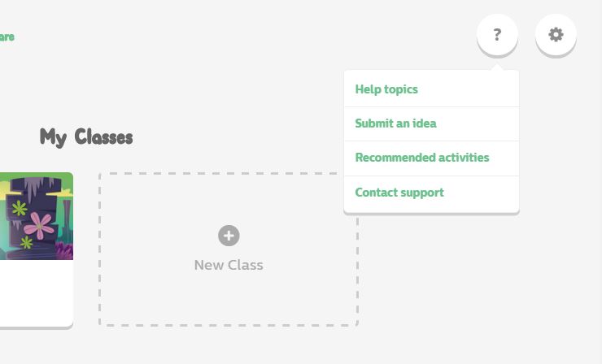Click the bottom edge of the class card
Image resolution: width=602 pixels, height=364 pixels.
(36, 325)
